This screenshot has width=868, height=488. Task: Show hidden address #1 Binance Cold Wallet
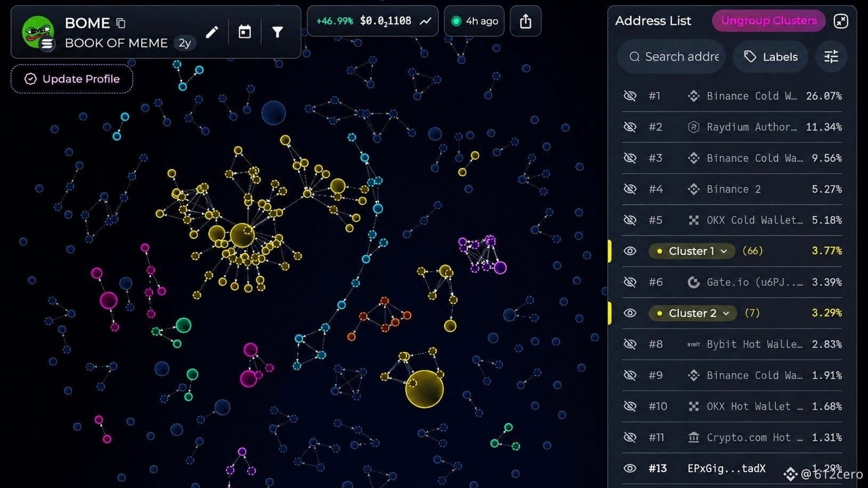tap(630, 96)
